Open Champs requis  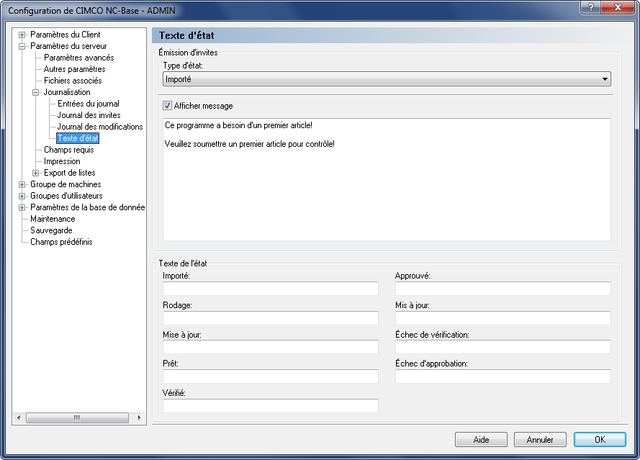click(69, 150)
